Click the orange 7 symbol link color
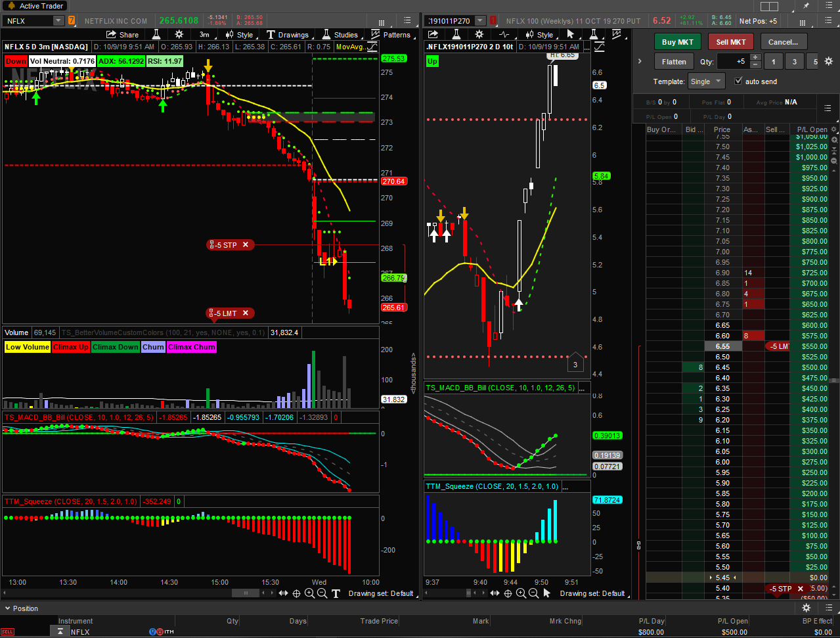The width and height of the screenshot is (840, 638). click(72, 21)
